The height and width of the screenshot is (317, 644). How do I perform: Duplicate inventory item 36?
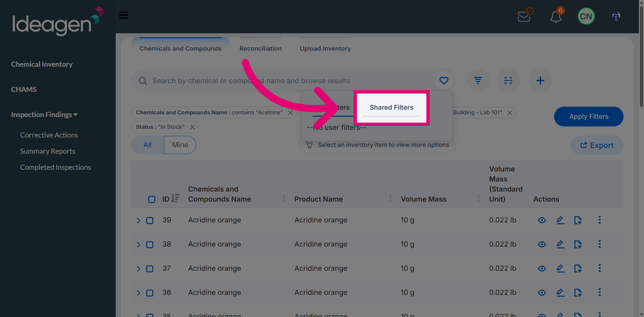click(x=578, y=293)
